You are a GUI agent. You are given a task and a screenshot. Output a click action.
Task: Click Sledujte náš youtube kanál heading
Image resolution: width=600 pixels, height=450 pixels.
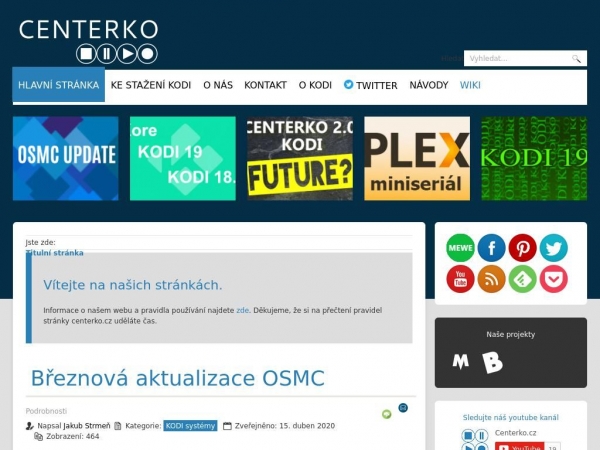pos(510,417)
